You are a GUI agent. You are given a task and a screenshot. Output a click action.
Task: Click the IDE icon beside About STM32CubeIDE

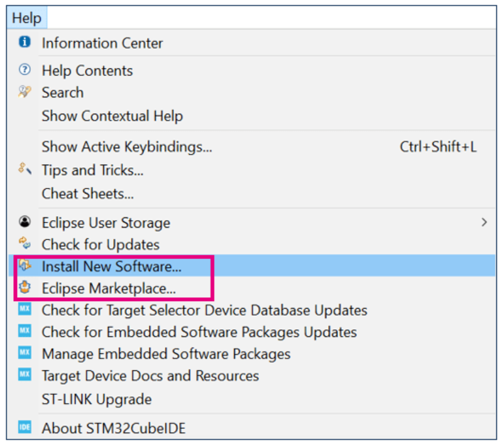[x=25, y=427]
